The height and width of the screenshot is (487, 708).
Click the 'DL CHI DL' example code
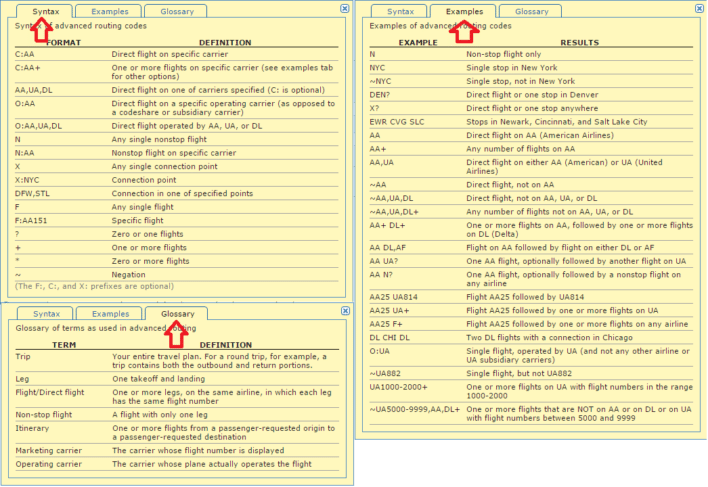(x=389, y=338)
